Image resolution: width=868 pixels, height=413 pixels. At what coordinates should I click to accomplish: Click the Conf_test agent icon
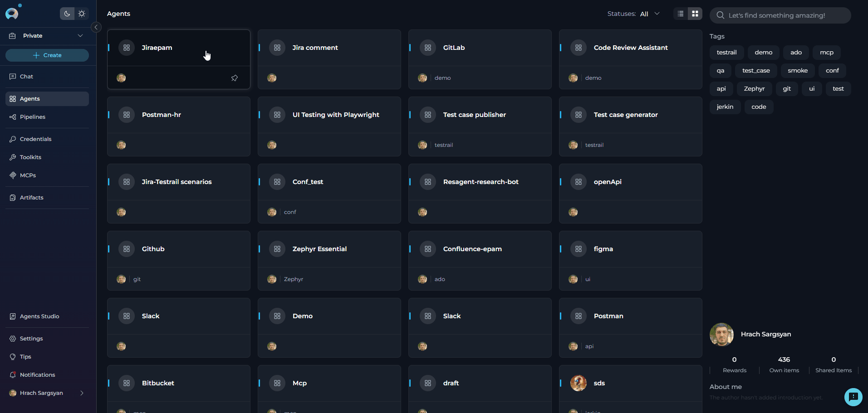[x=277, y=182]
